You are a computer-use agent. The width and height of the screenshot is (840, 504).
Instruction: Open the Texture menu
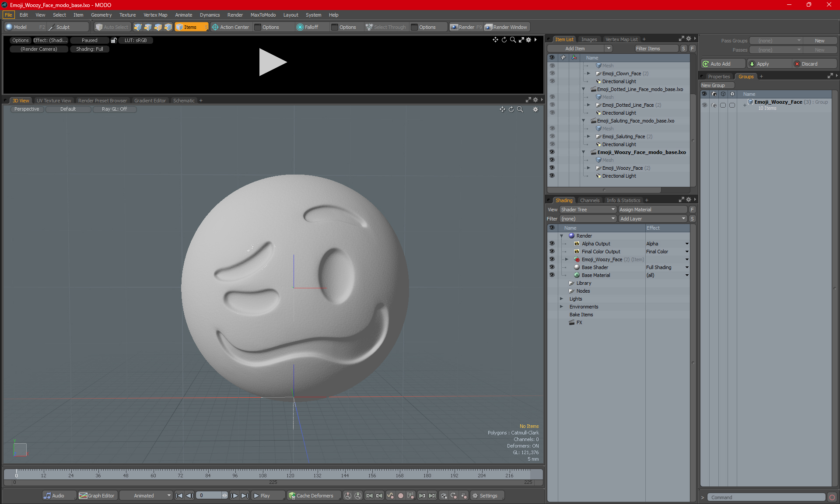[127, 15]
